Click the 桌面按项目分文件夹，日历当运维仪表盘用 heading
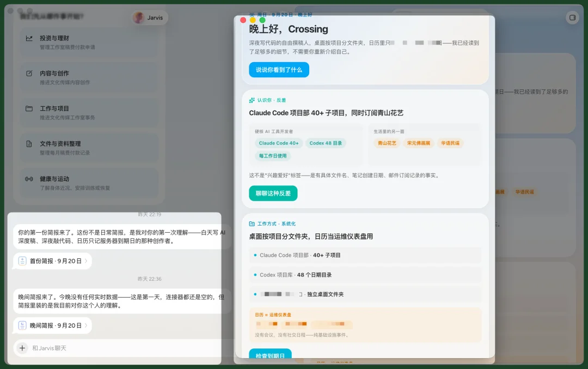 311,237
